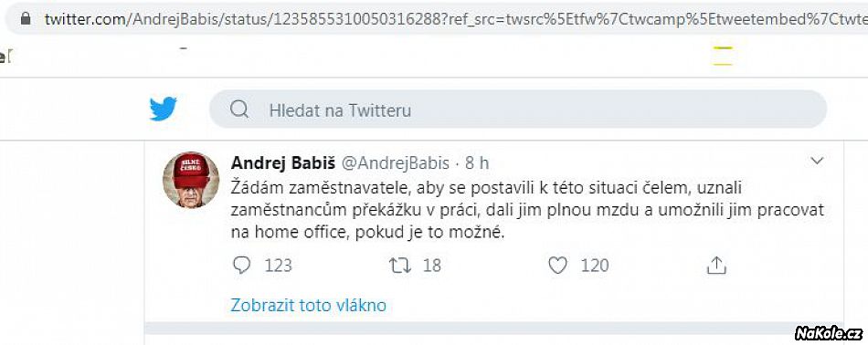Open the share tweet upload icon
Screen dimensions: 868x345
point(716,266)
